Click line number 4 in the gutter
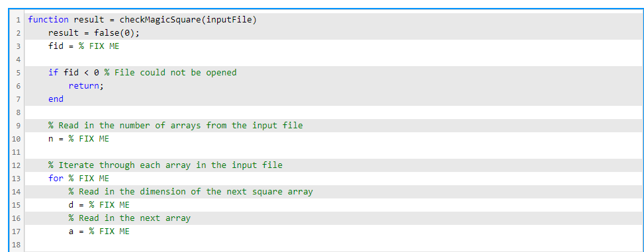Viewport: 644px width, 252px height. pyautogui.click(x=18, y=60)
